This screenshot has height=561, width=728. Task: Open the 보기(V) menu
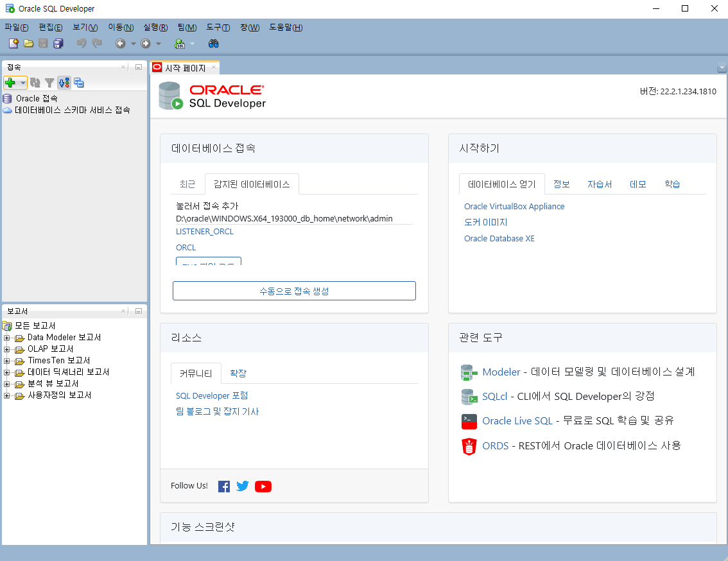[85, 28]
